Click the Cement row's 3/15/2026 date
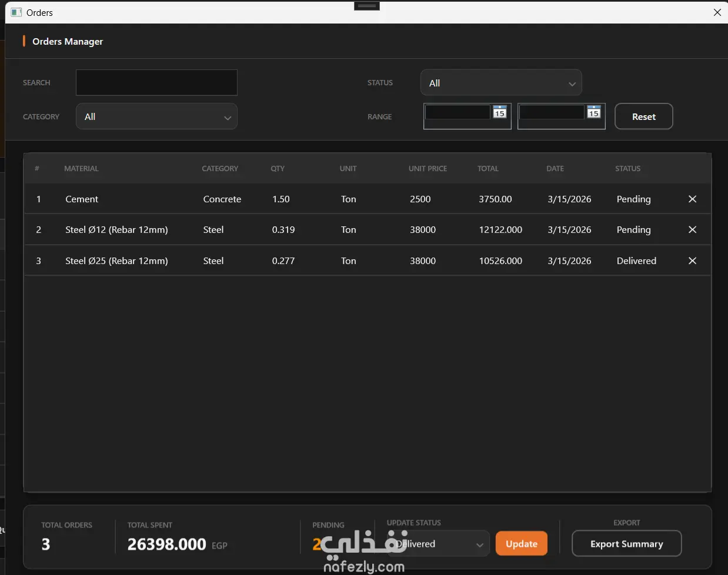 point(569,199)
